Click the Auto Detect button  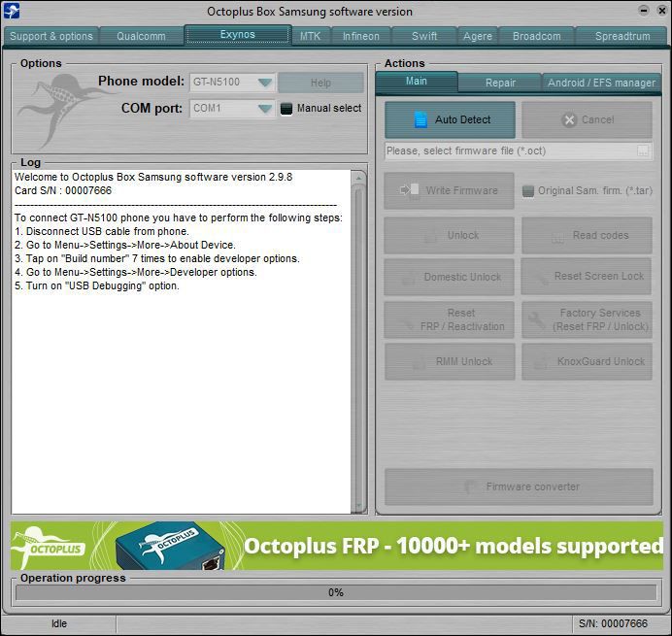[450, 119]
